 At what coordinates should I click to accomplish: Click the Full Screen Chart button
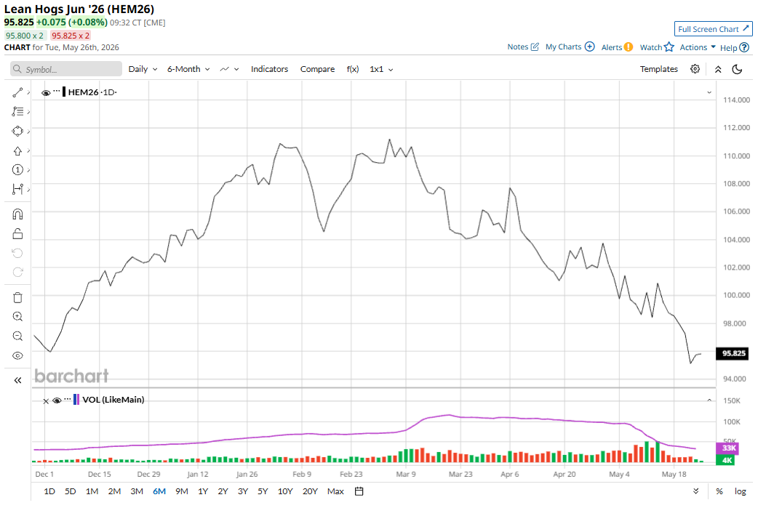pyautogui.click(x=713, y=29)
